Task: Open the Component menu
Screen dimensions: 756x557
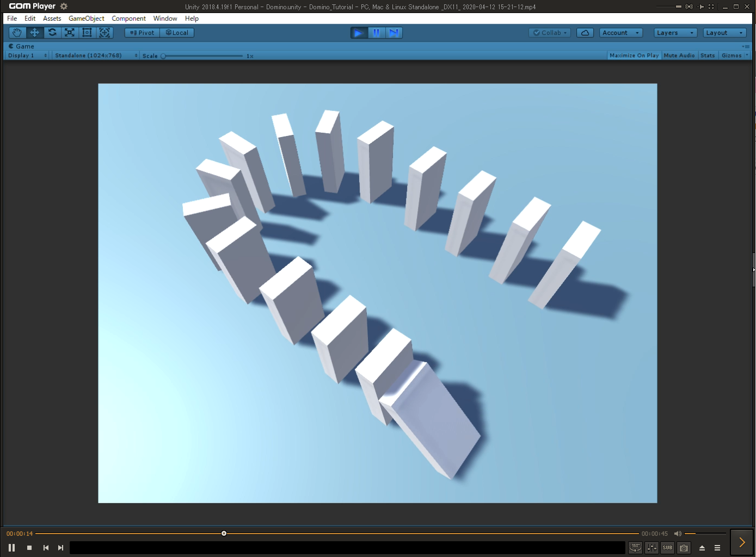Action: pyautogui.click(x=129, y=18)
